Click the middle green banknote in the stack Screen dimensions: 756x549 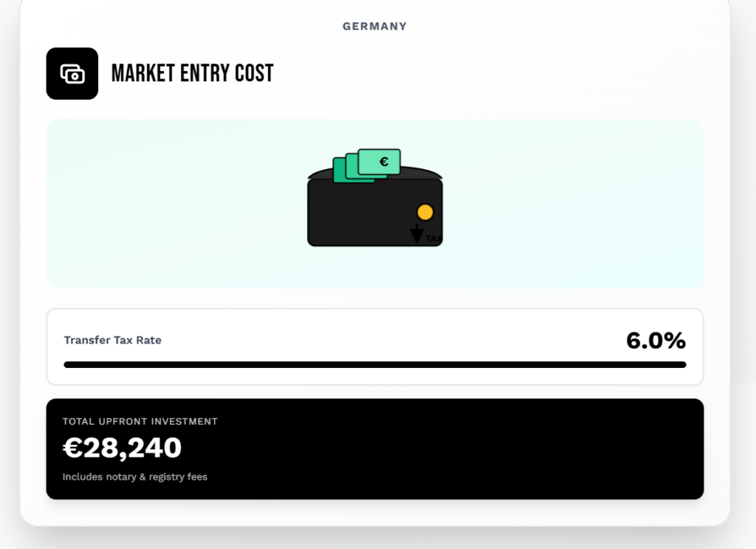point(351,166)
